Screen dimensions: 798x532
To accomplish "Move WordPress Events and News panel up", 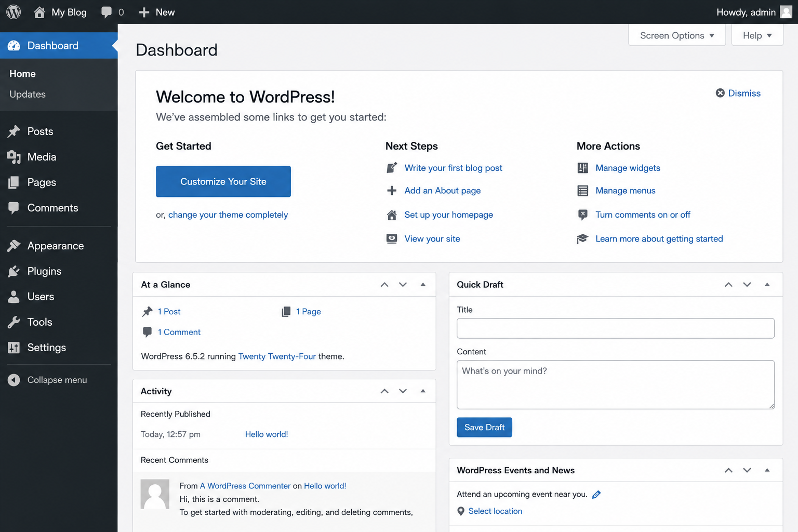I will pyautogui.click(x=728, y=470).
